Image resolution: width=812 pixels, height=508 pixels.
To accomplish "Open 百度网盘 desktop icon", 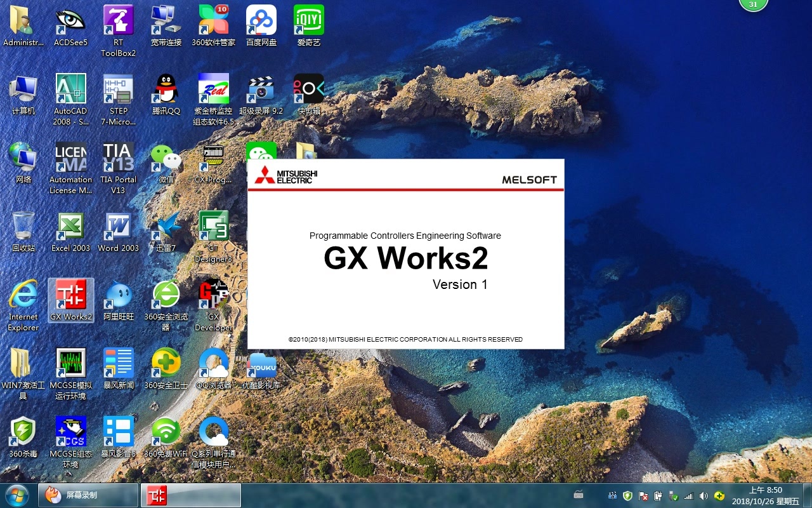I will point(261,25).
